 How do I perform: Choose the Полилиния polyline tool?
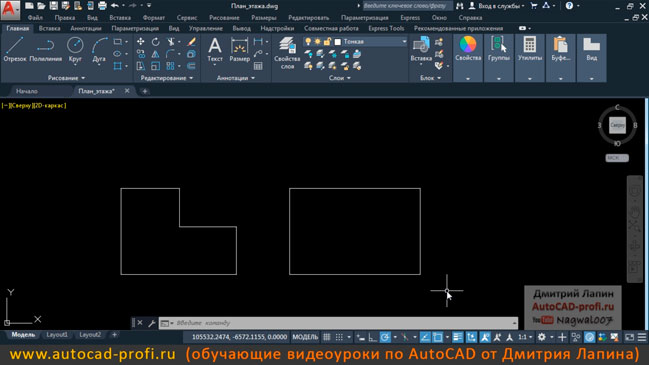point(46,50)
